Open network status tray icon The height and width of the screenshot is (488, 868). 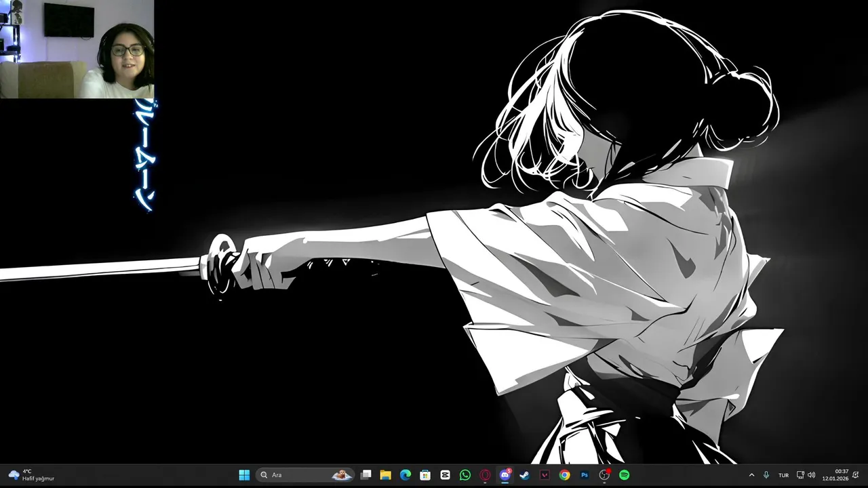click(800, 475)
